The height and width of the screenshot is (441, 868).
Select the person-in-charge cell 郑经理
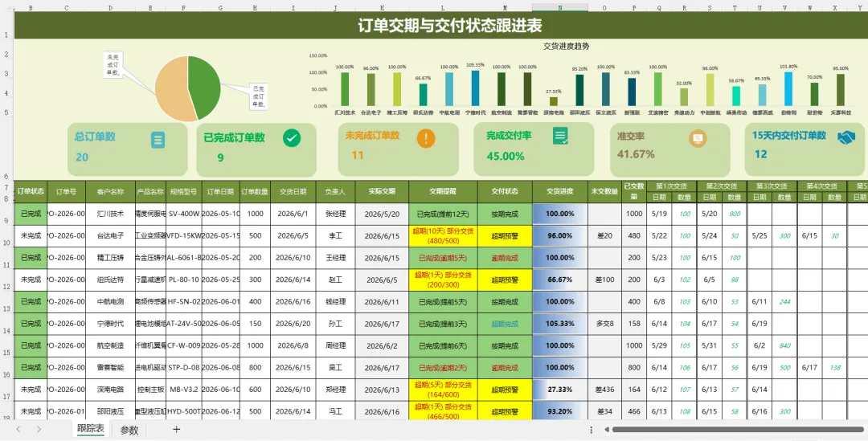335,390
